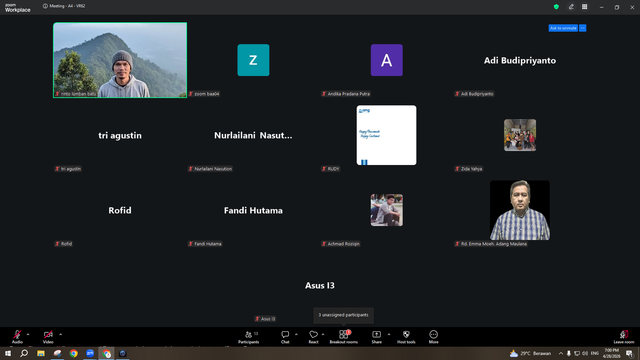
Task: Select rinto lumban batu video tile
Action: (x=120, y=60)
